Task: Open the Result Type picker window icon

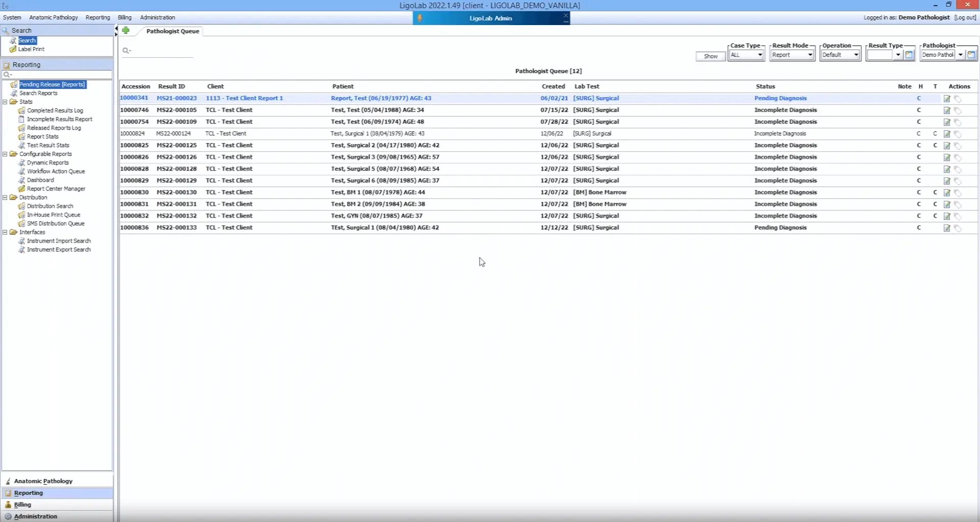Action: [x=910, y=54]
